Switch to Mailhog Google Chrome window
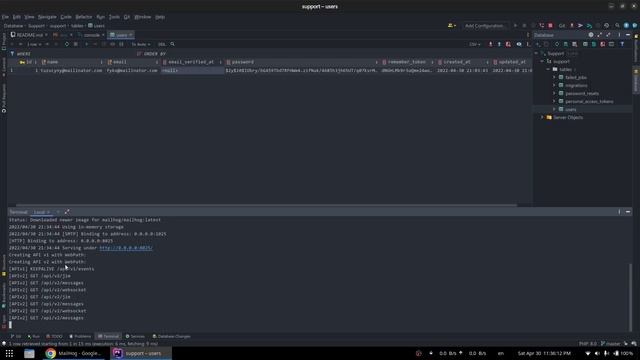Viewport: 640px width, 360px height. (x=74, y=353)
